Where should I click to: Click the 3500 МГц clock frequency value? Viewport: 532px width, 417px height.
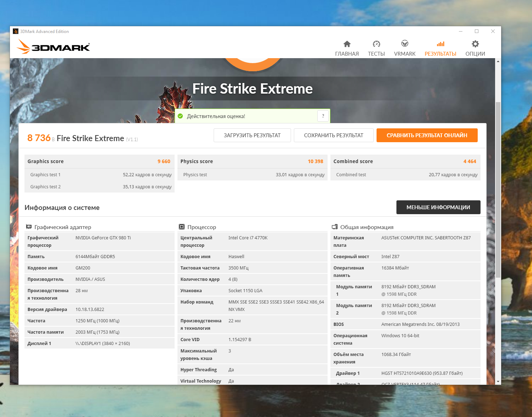coord(238,268)
